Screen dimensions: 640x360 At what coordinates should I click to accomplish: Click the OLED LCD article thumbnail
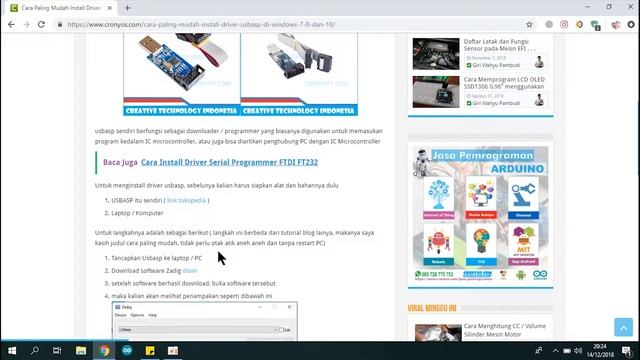click(436, 92)
